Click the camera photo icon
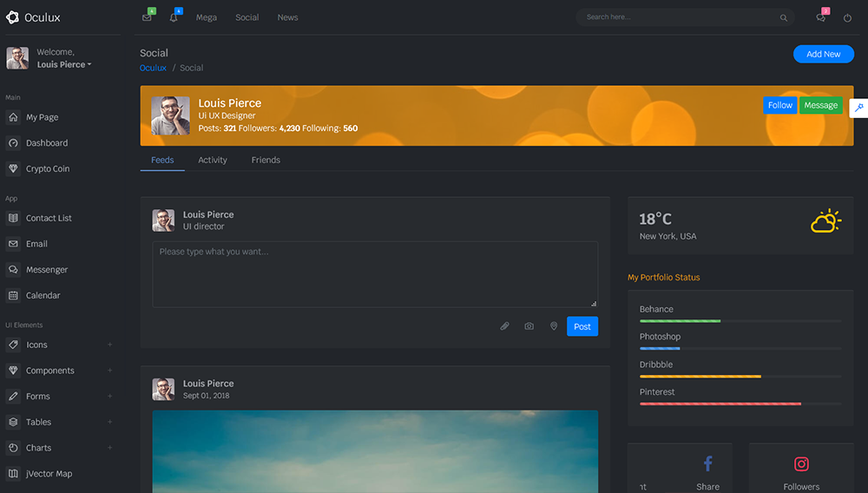This screenshot has height=493, width=868. click(529, 326)
